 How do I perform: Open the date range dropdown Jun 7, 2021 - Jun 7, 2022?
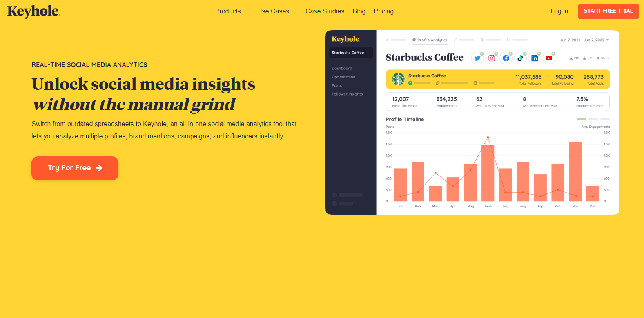(584, 40)
